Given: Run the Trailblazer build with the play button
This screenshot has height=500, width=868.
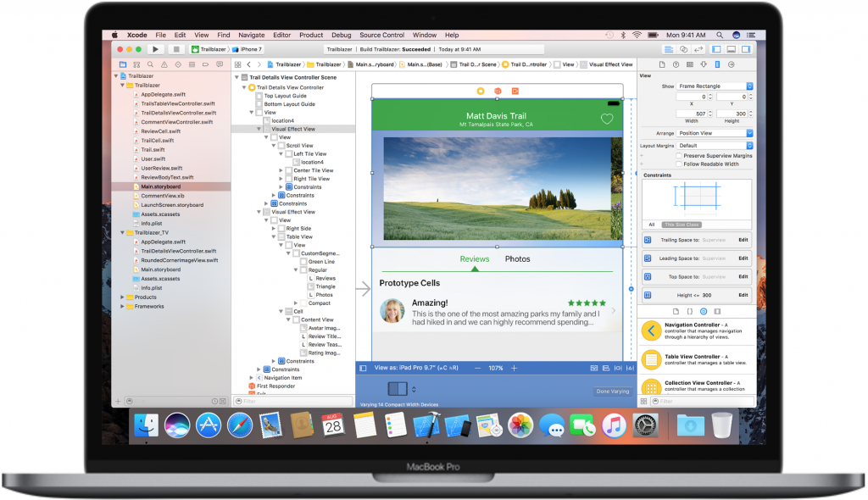Looking at the screenshot, I should coord(156,49).
